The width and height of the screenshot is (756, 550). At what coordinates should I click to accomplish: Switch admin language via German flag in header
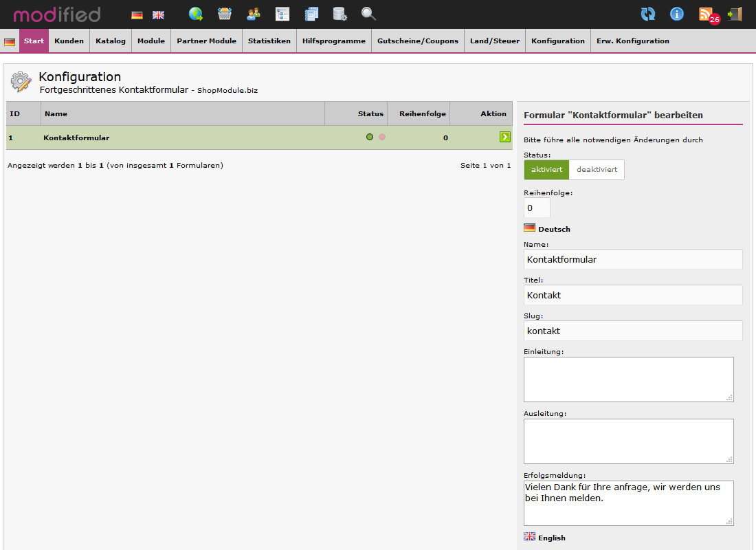click(137, 14)
